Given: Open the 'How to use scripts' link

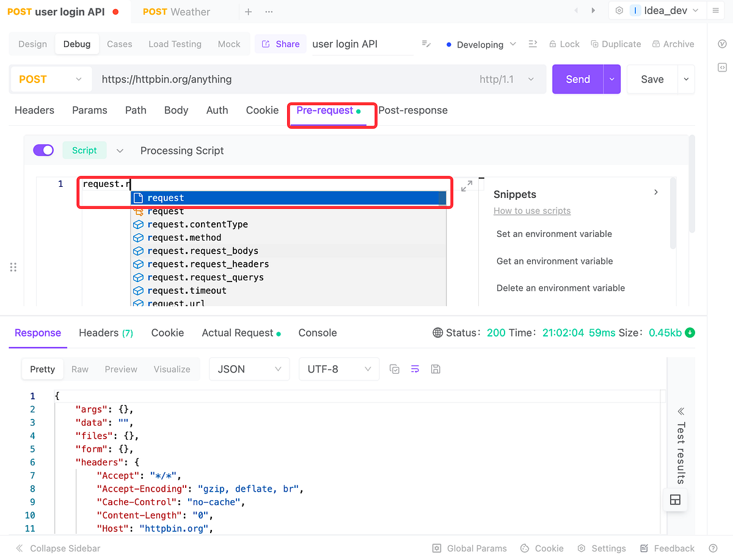Looking at the screenshot, I should [x=531, y=210].
